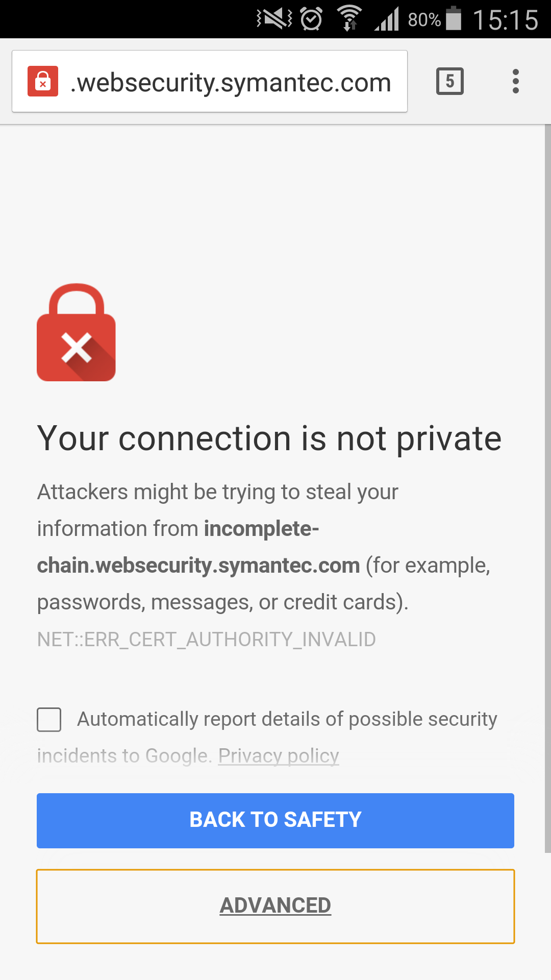
Task: Tap the vibrate mode status icon
Action: pyautogui.click(x=274, y=19)
